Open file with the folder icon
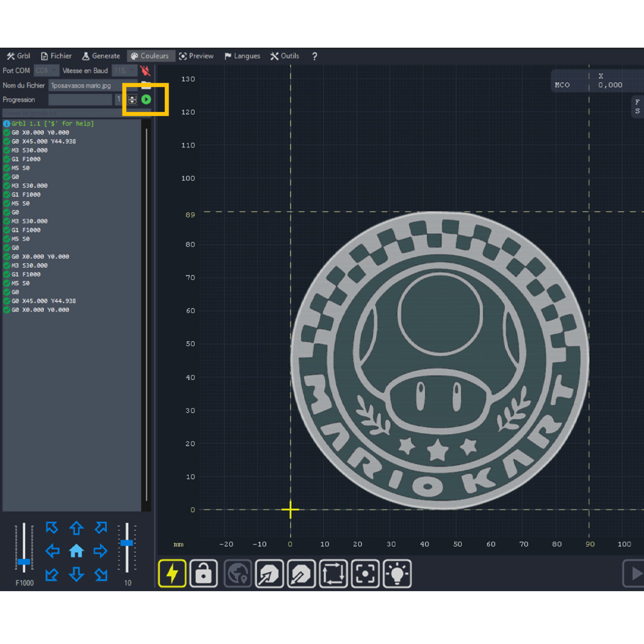This screenshot has width=644, height=644. [146, 86]
